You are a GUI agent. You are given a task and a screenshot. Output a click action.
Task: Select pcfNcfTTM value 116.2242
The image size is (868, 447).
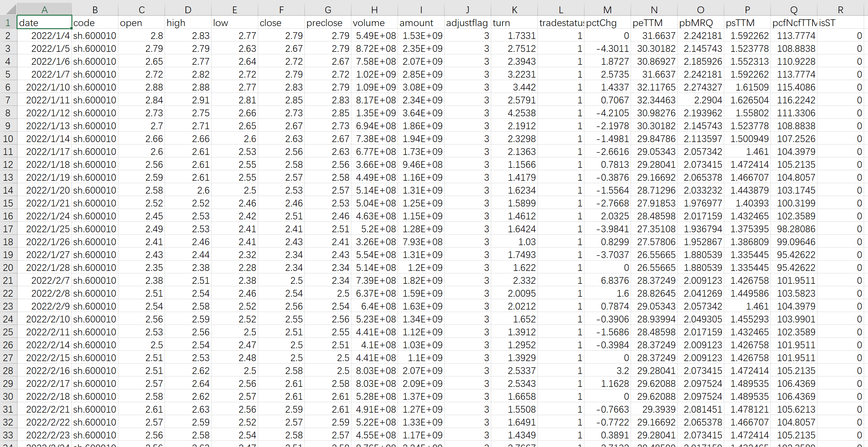click(x=794, y=100)
